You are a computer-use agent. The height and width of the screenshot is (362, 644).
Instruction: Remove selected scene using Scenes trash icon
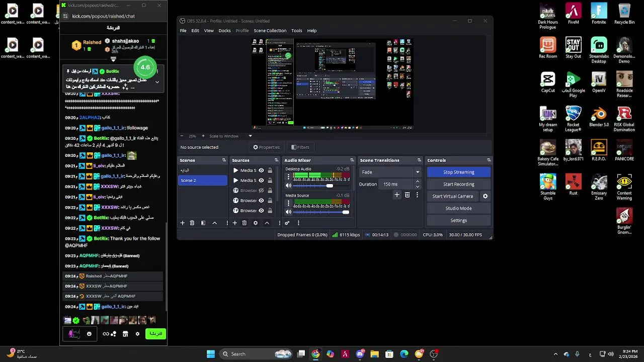(x=192, y=223)
